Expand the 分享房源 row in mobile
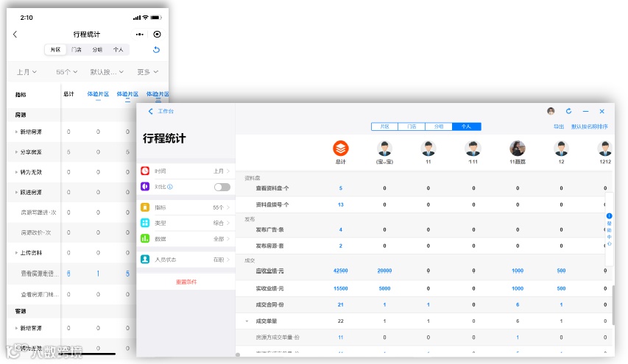This screenshot has height=364, width=628. [x=16, y=152]
